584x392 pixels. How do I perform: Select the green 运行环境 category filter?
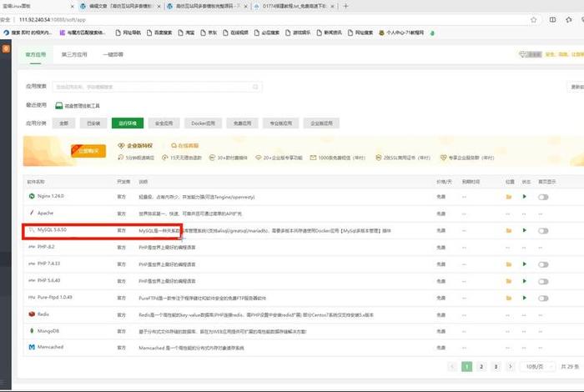click(128, 123)
